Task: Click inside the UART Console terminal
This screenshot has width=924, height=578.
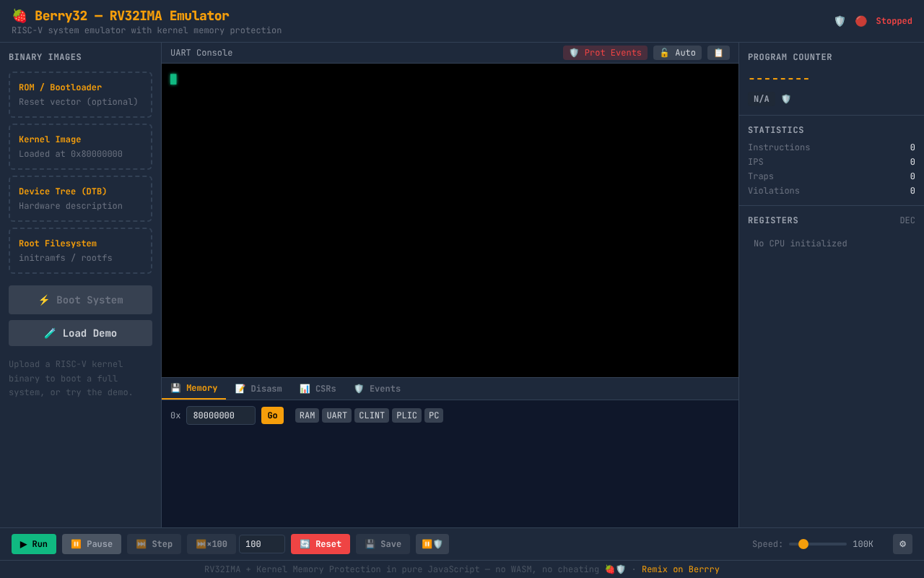Action: click(450, 220)
